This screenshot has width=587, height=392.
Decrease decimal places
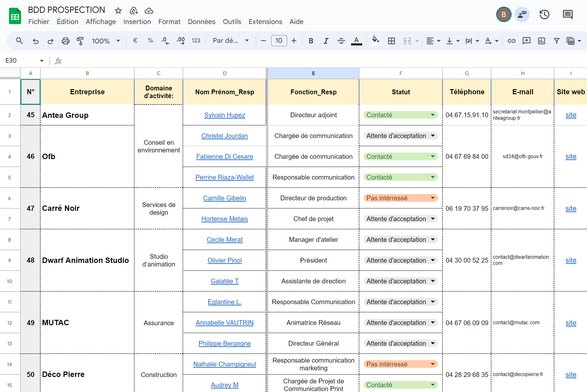(165, 41)
